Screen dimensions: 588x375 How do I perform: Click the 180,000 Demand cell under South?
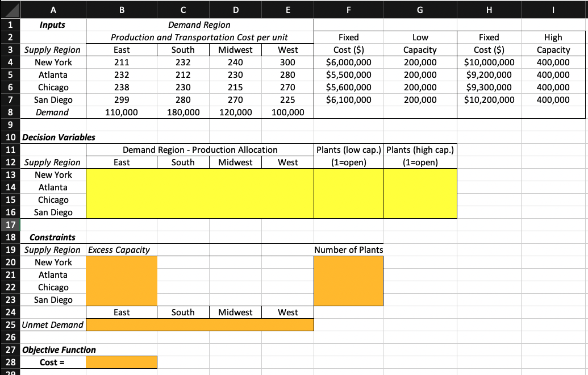click(x=182, y=112)
